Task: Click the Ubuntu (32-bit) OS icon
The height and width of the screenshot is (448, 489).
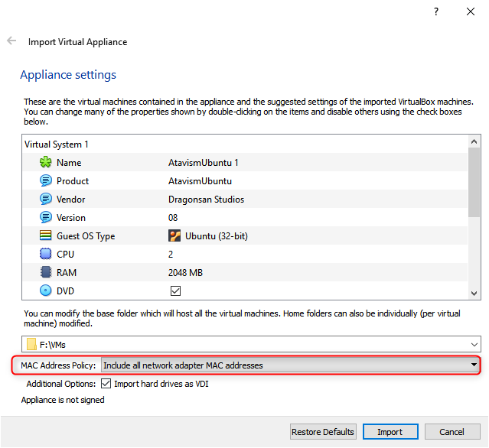Action: tap(174, 236)
